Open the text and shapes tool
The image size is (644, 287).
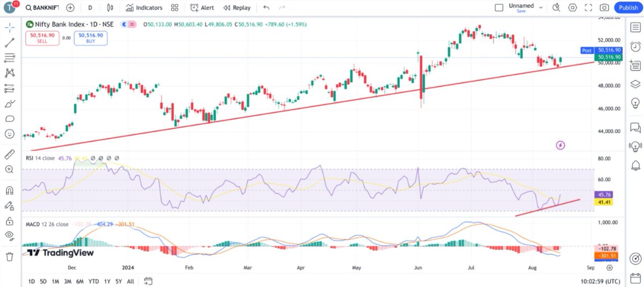click(10, 119)
